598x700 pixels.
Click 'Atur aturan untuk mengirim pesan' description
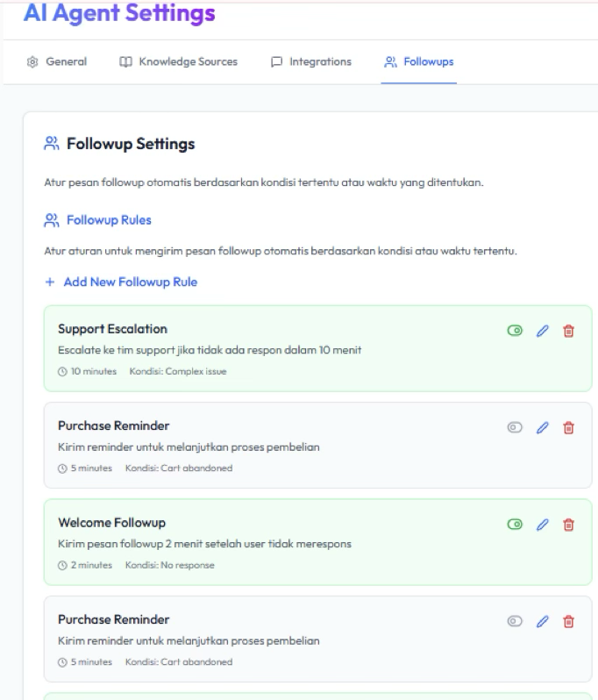(x=281, y=251)
